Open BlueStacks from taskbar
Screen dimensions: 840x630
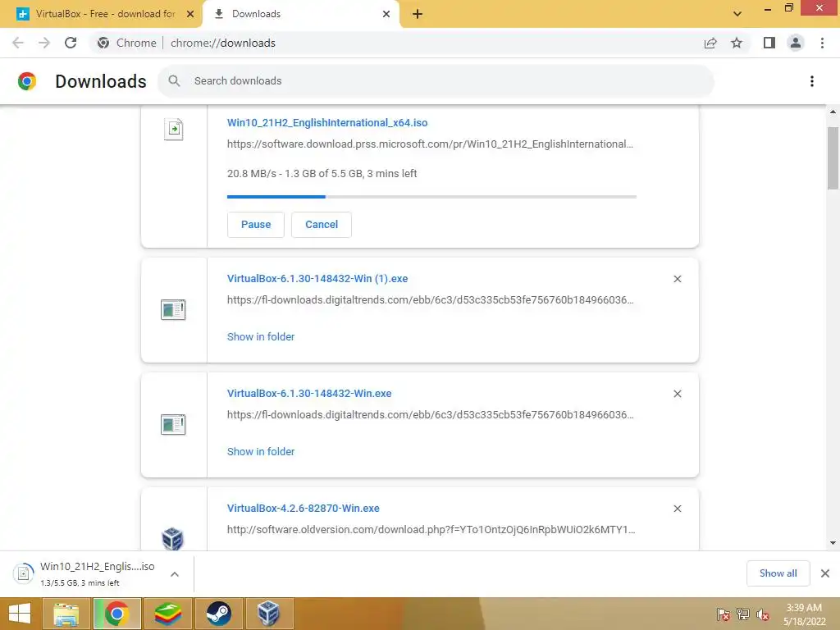[x=168, y=614]
